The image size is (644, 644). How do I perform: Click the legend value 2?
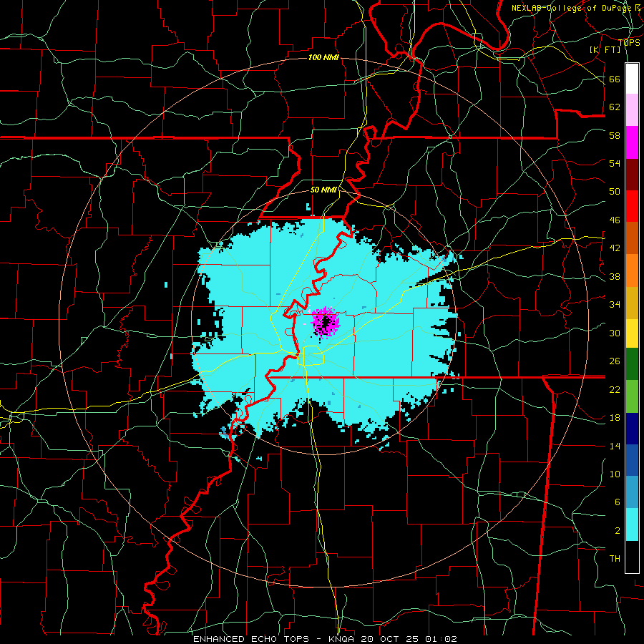coord(618,531)
